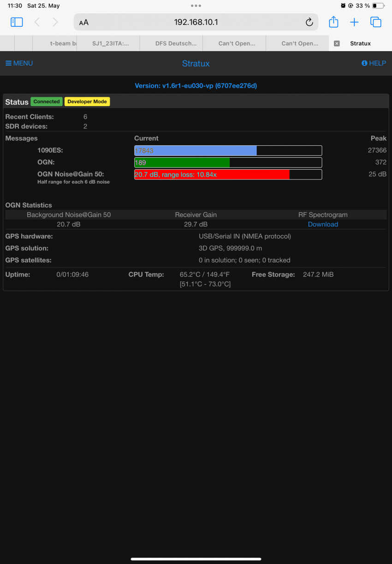Image resolution: width=392 pixels, height=564 pixels.
Task: Reload the 192.168.10.1 page
Action: 309,22
